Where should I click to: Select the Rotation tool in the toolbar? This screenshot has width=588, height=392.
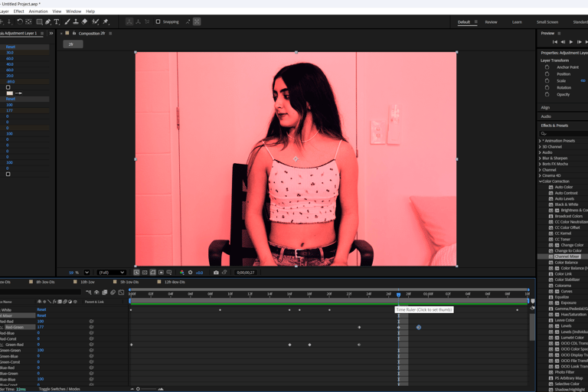point(20,21)
